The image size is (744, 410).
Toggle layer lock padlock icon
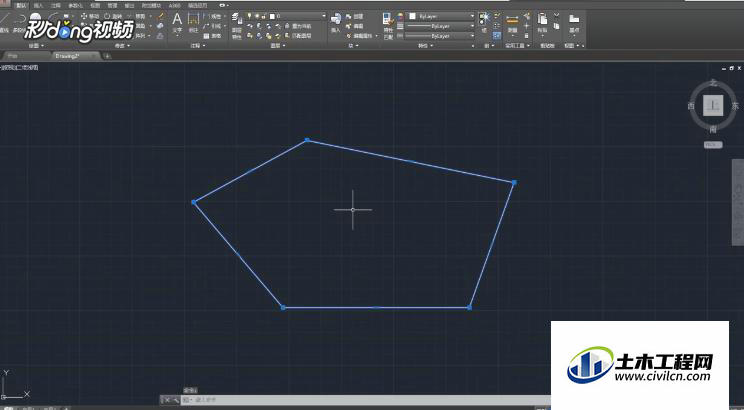coord(265,16)
